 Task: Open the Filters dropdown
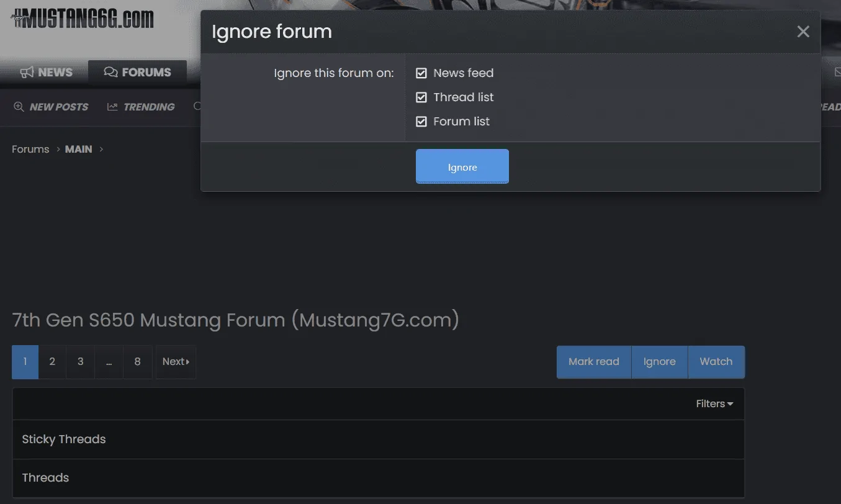click(714, 404)
